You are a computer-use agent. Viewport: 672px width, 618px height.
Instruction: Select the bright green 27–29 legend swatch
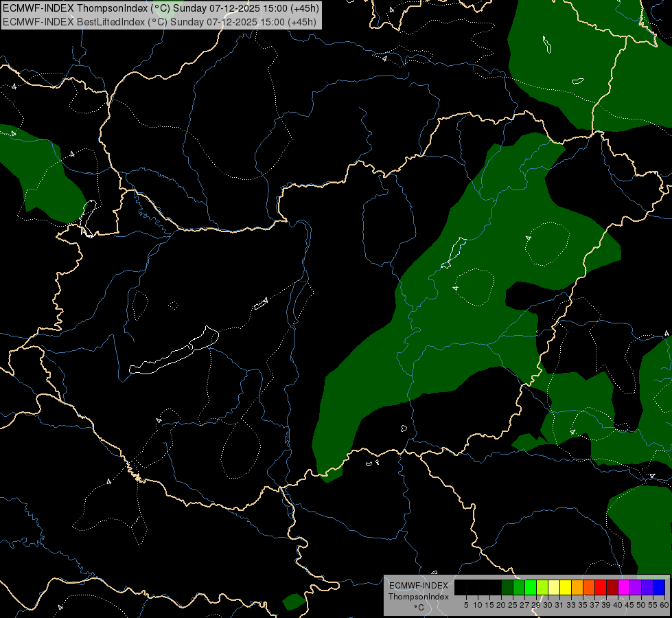(x=531, y=587)
